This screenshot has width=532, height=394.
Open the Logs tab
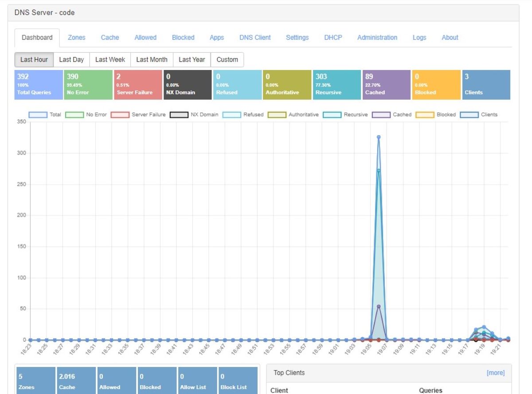[419, 38]
